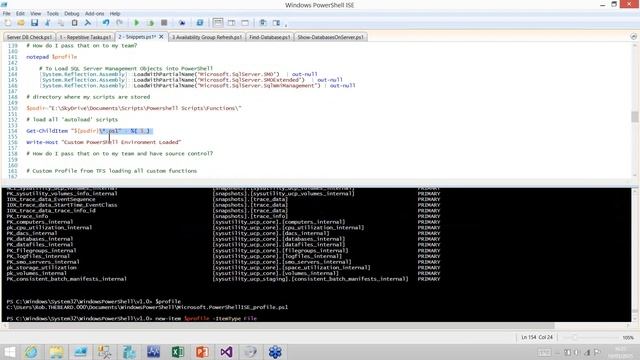Open a New Remote PowerShell Tab
The width and height of the screenshot is (640, 360).
point(182,23)
